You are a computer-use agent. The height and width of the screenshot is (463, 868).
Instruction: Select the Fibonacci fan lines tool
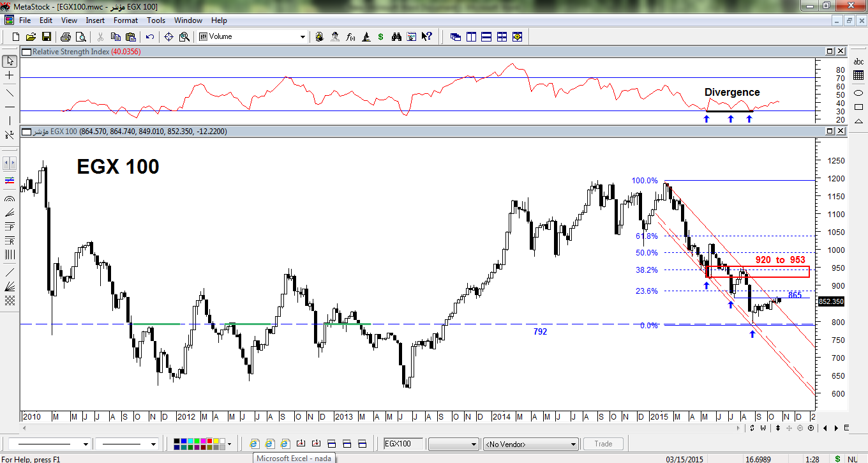pos(10,213)
